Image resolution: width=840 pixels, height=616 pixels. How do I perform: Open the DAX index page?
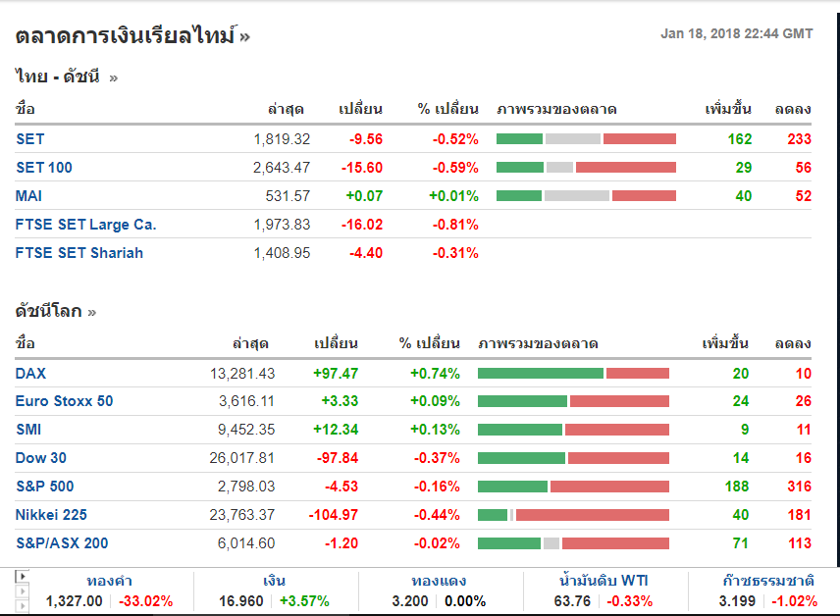pos(31,374)
